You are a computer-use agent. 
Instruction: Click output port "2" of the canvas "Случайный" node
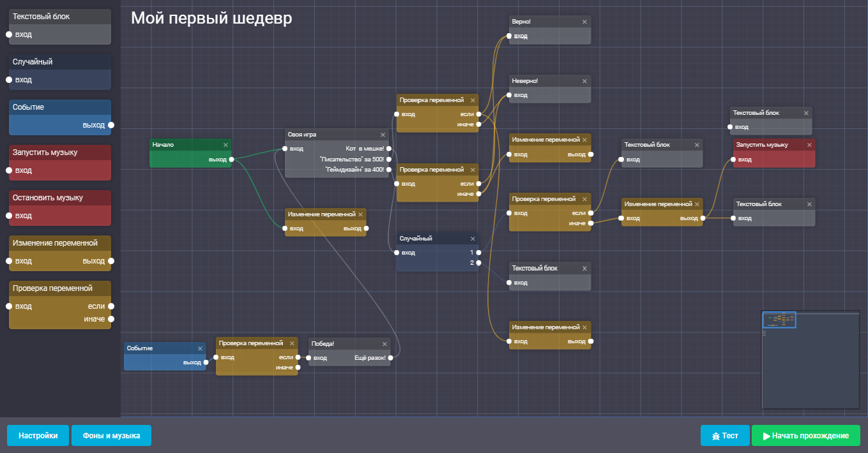478,263
